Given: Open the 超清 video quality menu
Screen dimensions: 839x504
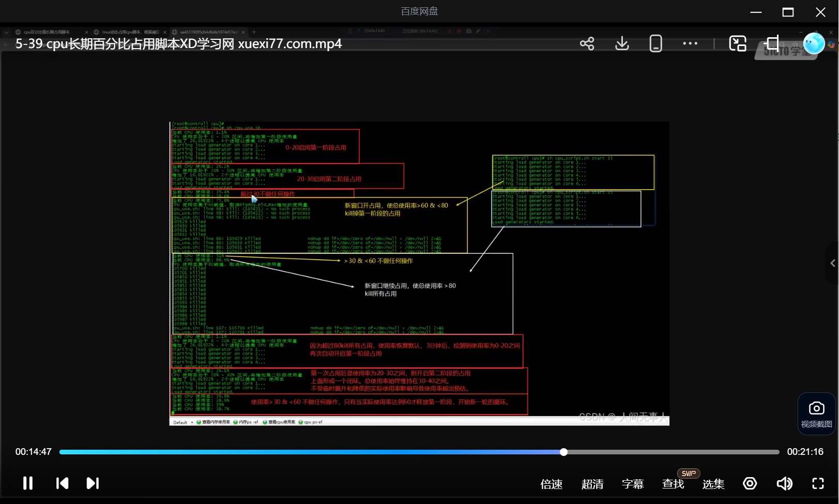Looking at the screenshot, I should coord(592,484).
